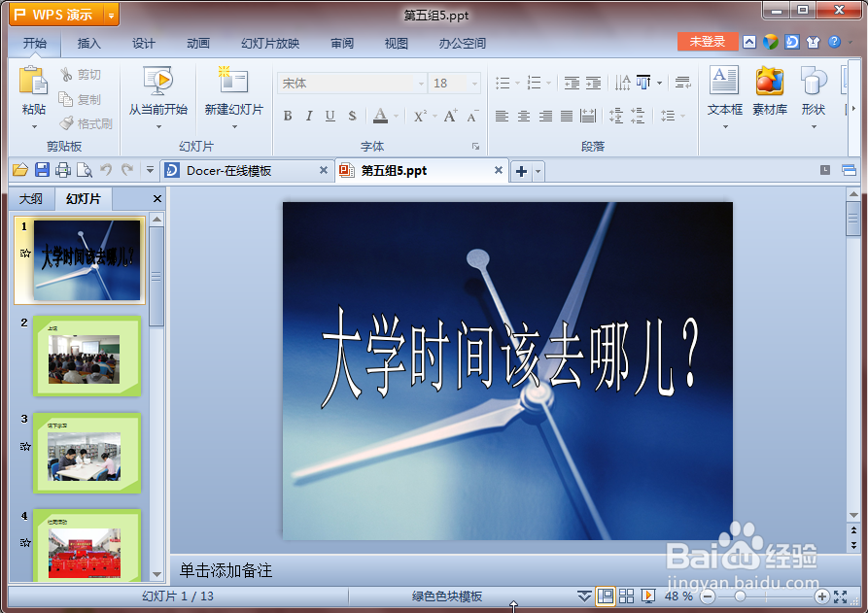Toggle italic formatting on selected text
This screenshot has width=868, height=613.
pyautogui.click(x=308, y=116)
